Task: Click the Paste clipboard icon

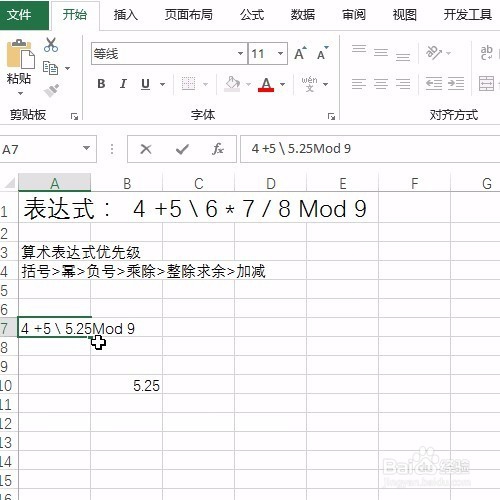Action: pyautogui.click(x=20, y=54)
